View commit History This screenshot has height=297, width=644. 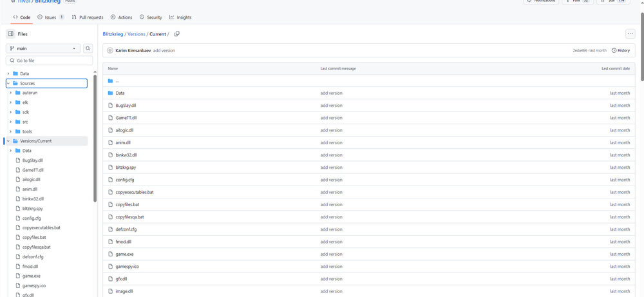[621, 50]
